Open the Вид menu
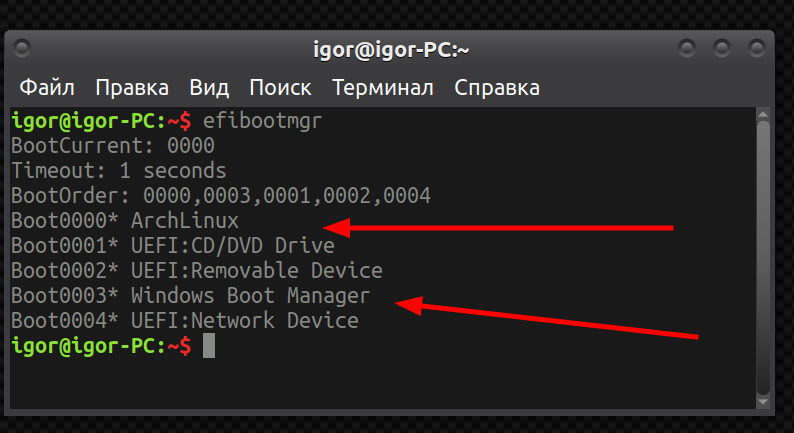 point(209,87)
